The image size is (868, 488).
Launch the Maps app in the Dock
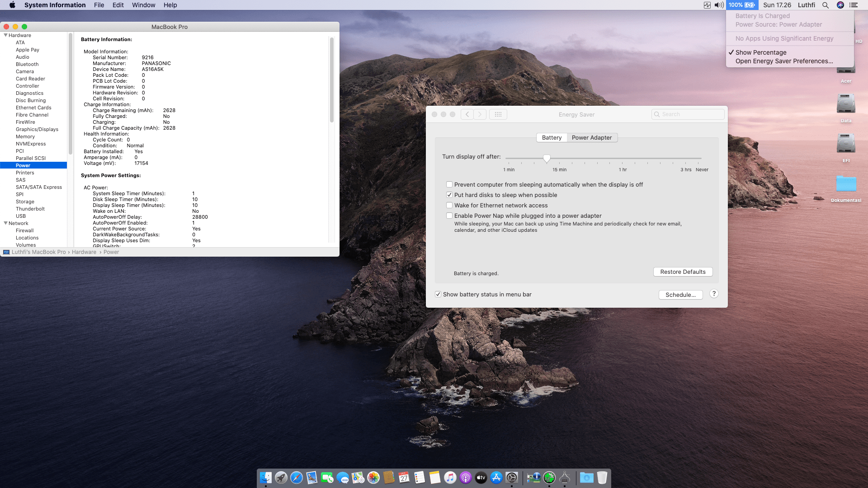pyautogui.click(x=358, y=478)
